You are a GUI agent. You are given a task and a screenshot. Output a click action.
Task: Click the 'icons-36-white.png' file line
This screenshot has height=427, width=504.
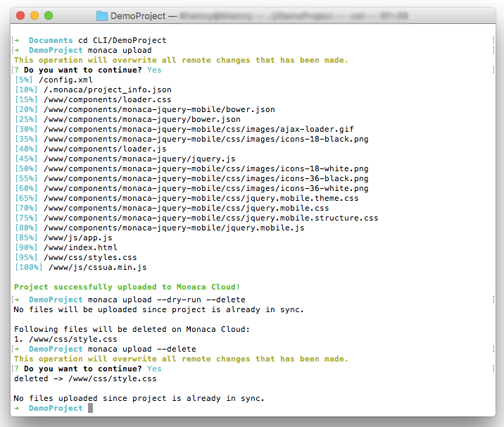pos(191,188)
